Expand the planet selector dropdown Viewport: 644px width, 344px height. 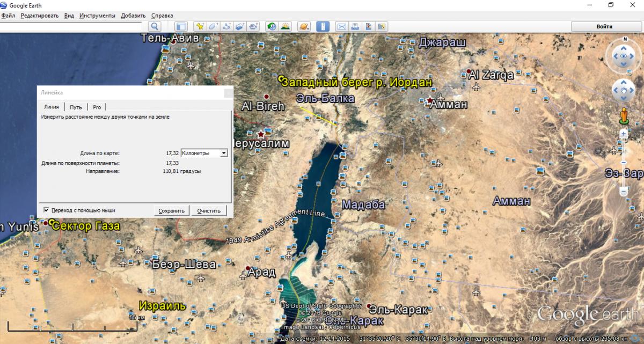(304, 26)
